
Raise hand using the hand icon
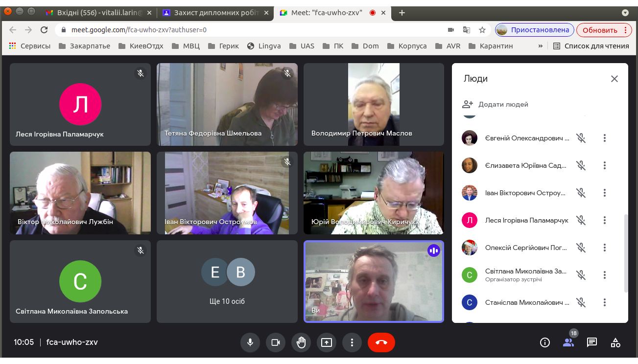tap(301, 342)
